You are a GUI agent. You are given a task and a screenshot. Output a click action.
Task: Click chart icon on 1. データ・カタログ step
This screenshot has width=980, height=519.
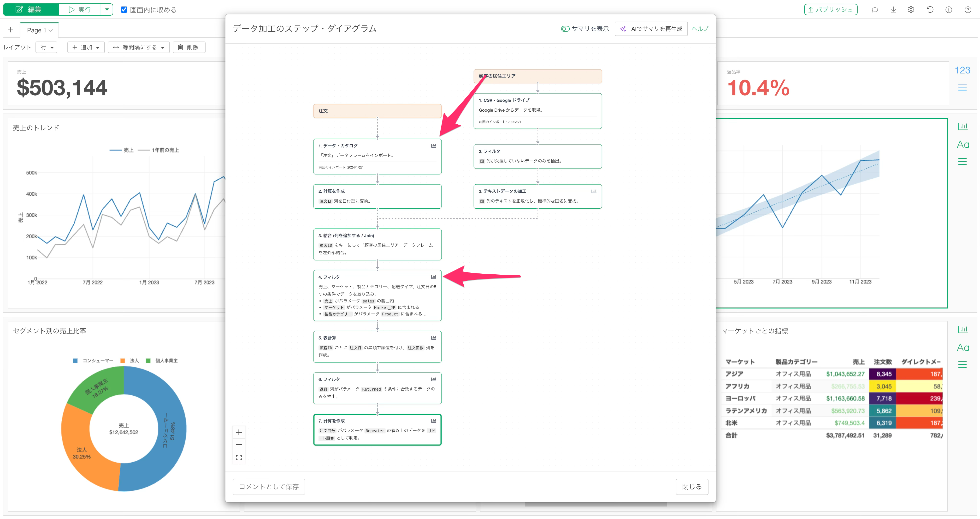coord(433,145)
